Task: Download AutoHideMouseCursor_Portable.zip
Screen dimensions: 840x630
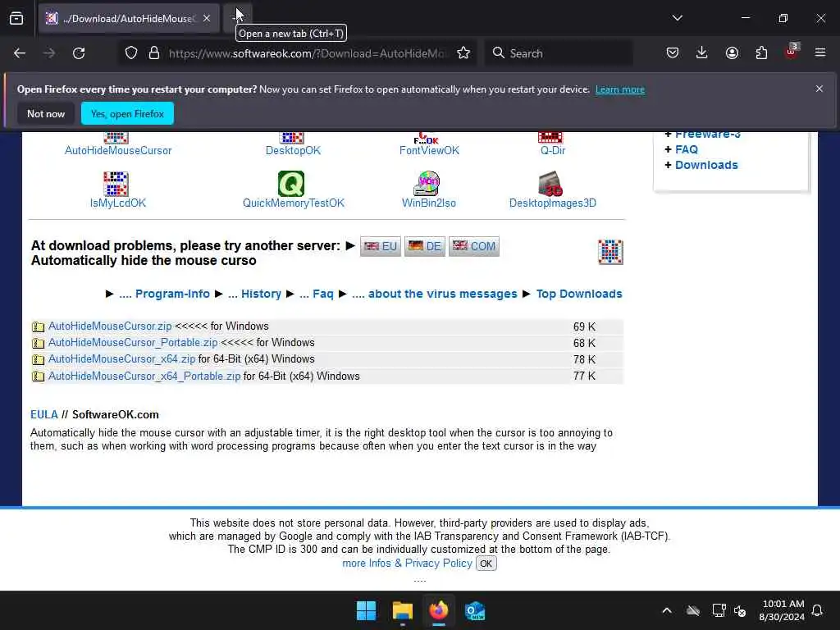Action: tap(133, 342)
